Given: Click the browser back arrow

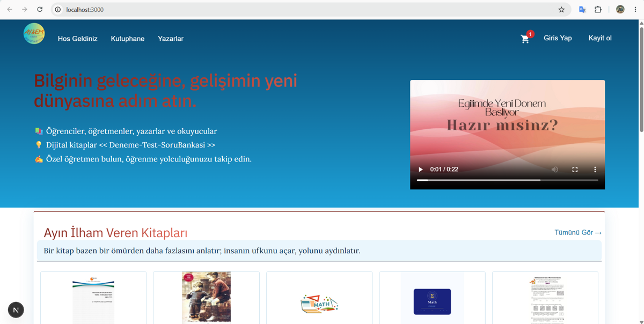Looking at the screenshot, I should pyautogui.click(x=10, y=9).
